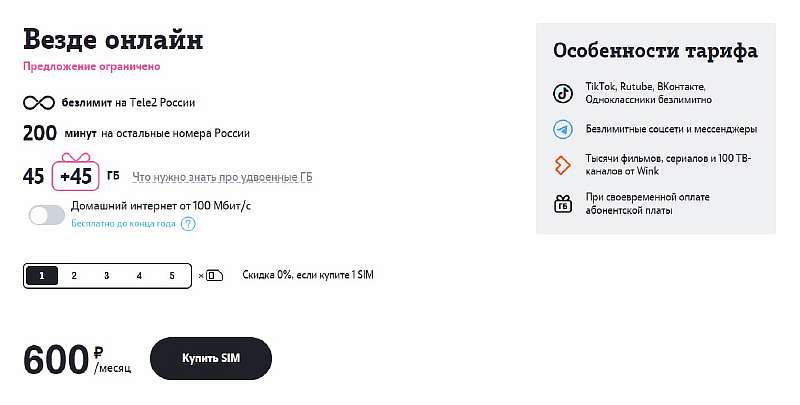Click the Telegram messenger icon
The width and height of the screenshot is (800, 405).
pyautogui.click(x=563, y=129)
